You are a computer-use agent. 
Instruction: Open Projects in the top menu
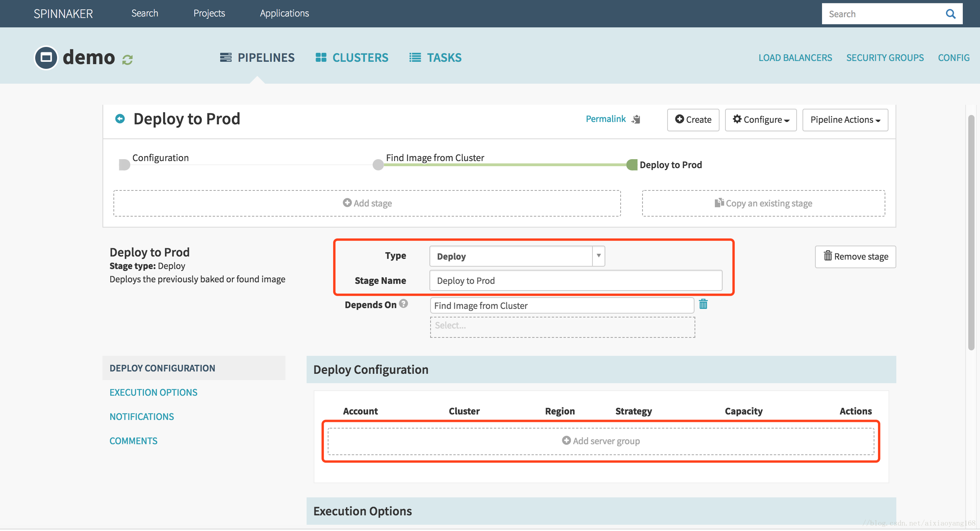[x=209, y=13]
